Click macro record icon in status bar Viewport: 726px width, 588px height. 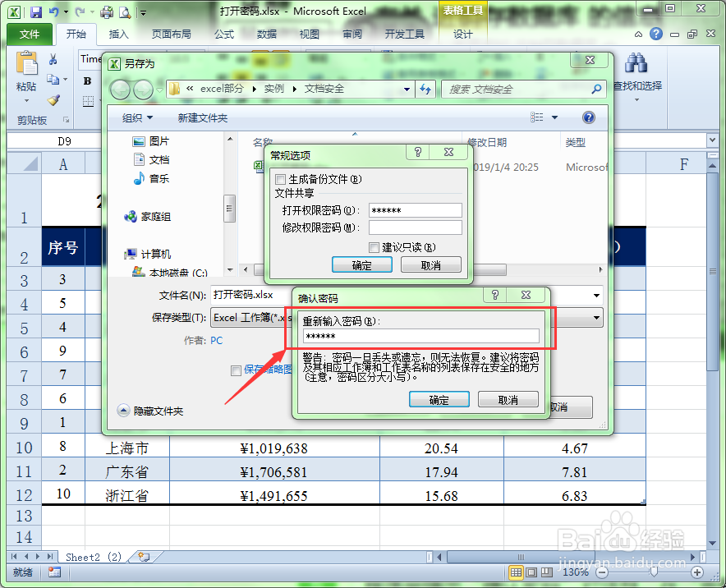pos(54,572)
